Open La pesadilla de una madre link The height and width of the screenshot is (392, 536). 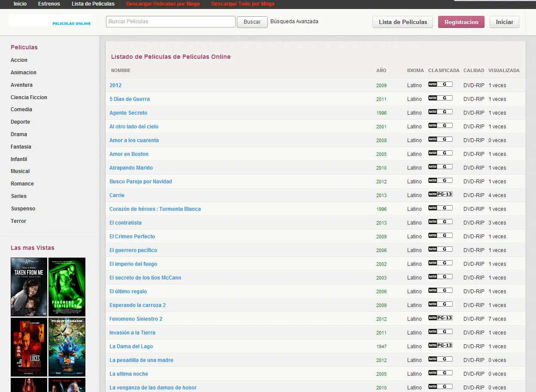(141, 360)
